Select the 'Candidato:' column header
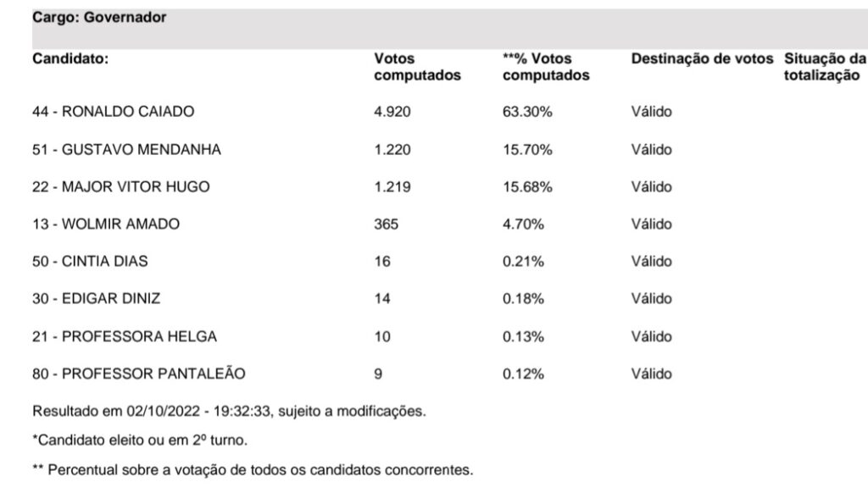868x504 pixels. pyautogui.click(x=70, y=58)
